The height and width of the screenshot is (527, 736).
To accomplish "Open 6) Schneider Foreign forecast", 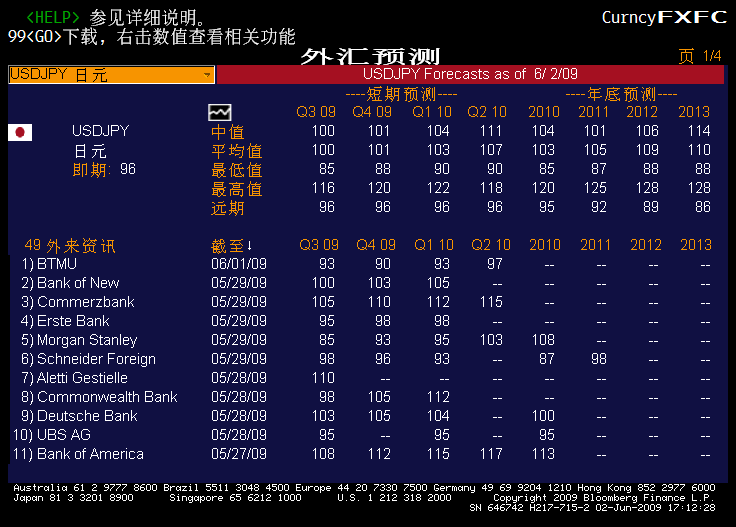I will (88, 359).
